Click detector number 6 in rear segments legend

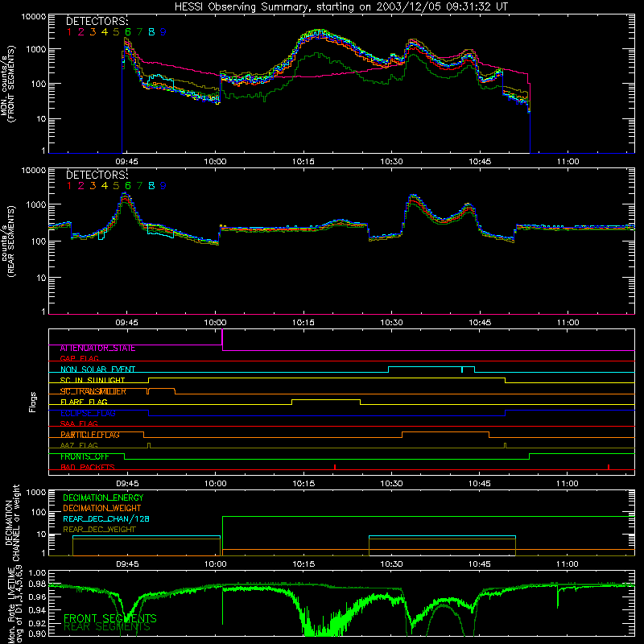(128, 186)
